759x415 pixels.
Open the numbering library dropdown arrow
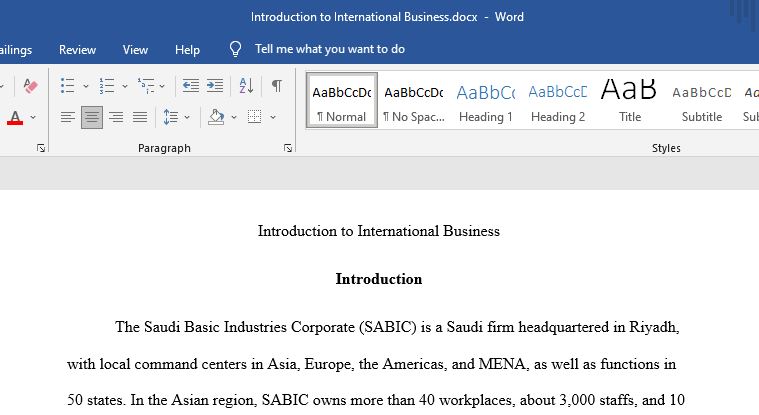click(x=125, y=86)
